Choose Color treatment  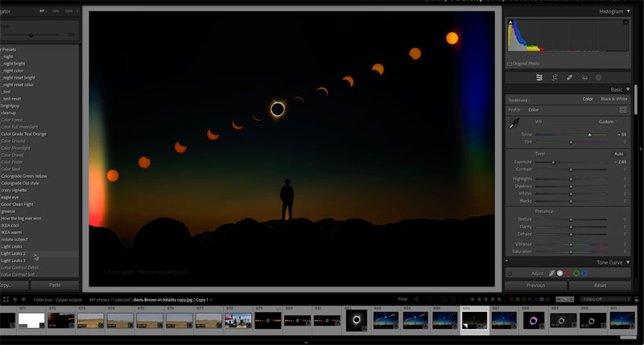coord(588,99)
